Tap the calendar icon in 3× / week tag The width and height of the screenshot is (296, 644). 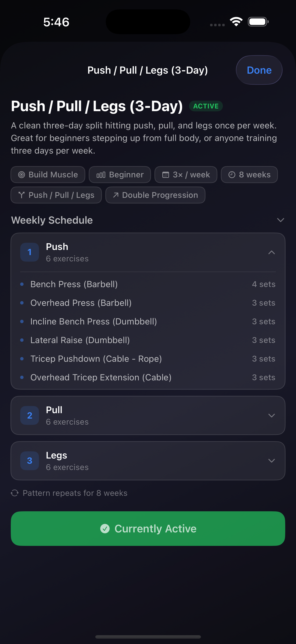coord(166,175)
